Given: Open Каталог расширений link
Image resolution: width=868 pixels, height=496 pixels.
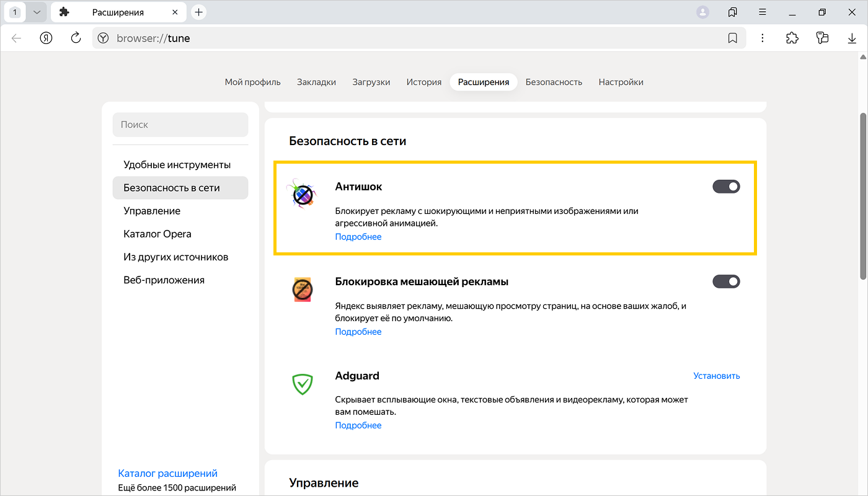Looking at the screenshot, I should 167,473.
